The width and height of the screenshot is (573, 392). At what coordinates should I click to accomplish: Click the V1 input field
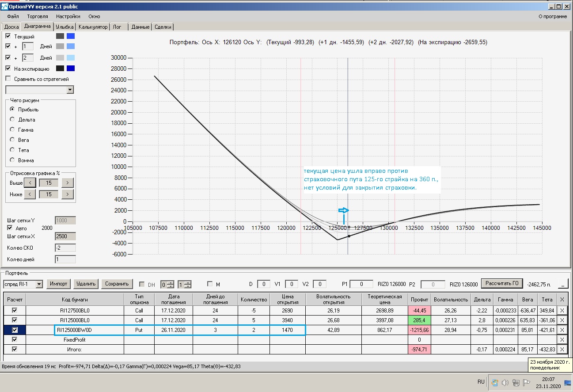click(x=292, y=284)
